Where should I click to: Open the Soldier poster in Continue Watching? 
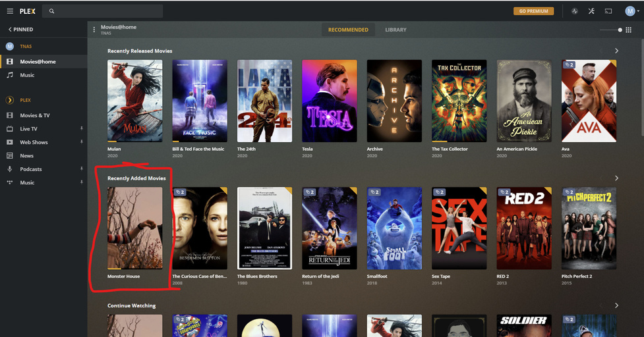tap(524, 326)
